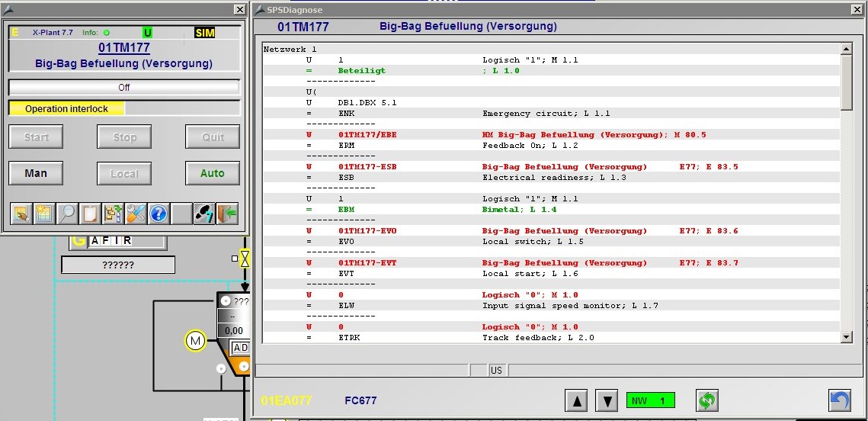Click the X-Plant 7.7 label
The width and height of the screenshot is (868, 421).
pos(53,33)
